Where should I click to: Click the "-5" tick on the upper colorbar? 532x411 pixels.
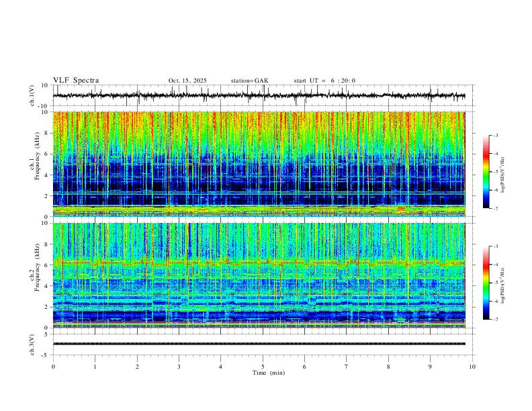(496, 172)
